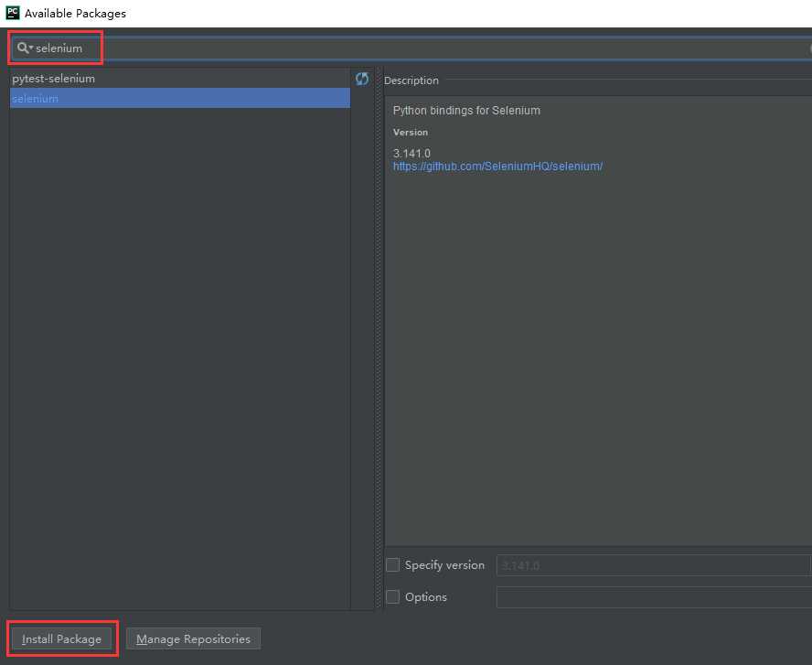Click the Manage Repositories button

click(x=193, y=638)
